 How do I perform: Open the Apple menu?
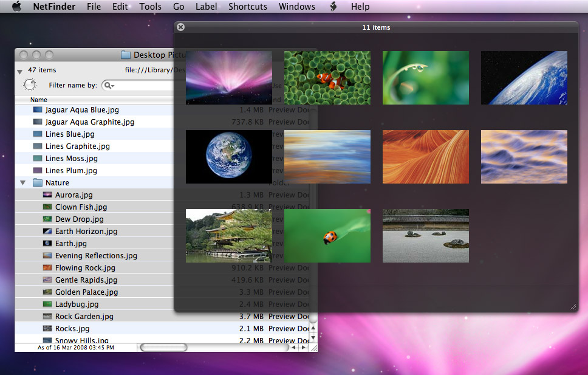pos(16,7)
